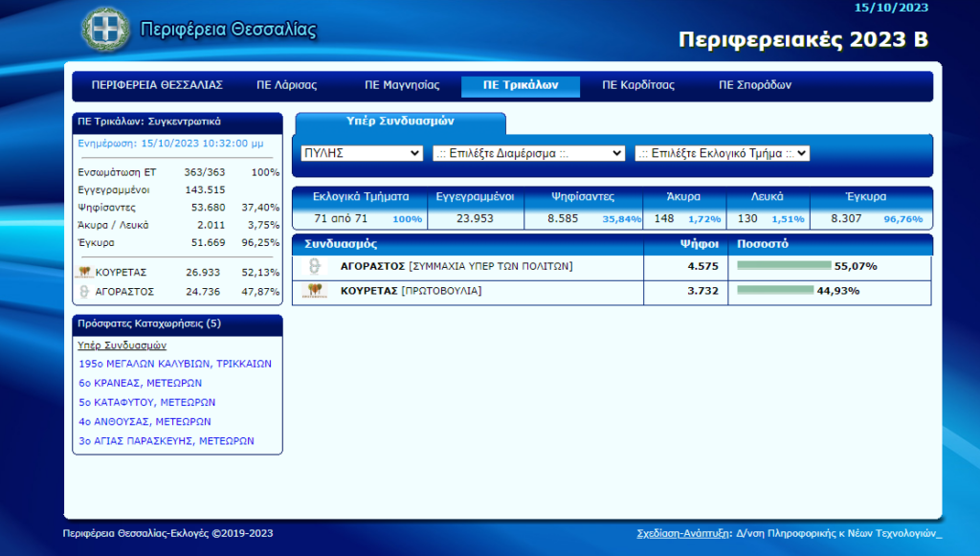Switch to ΠΕ Λάρισας tab
The height and width of the screenshot is (556, 980).
pos(287,85)
